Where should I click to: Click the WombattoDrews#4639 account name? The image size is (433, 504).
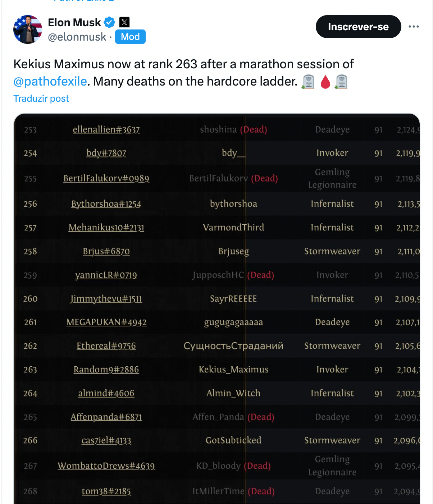coord(106,466)
